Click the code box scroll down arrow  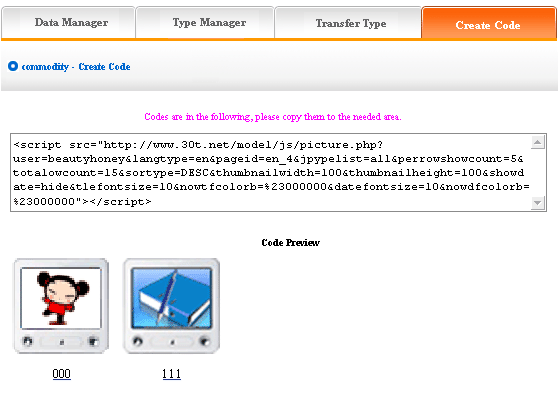[538, 203]
